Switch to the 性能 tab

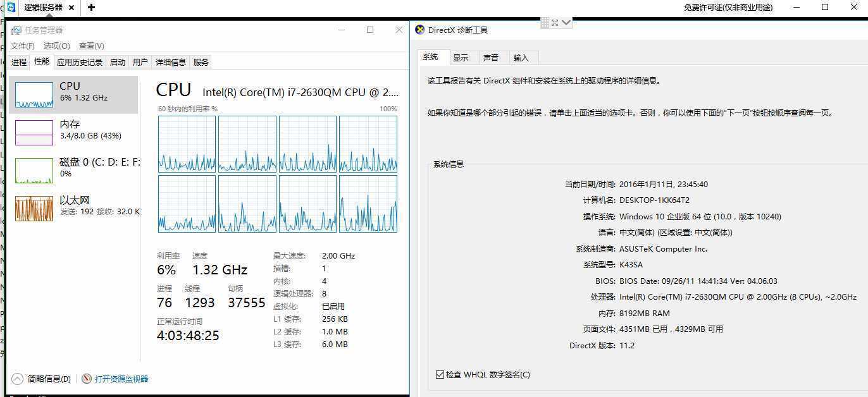click(x=42, y=61)
